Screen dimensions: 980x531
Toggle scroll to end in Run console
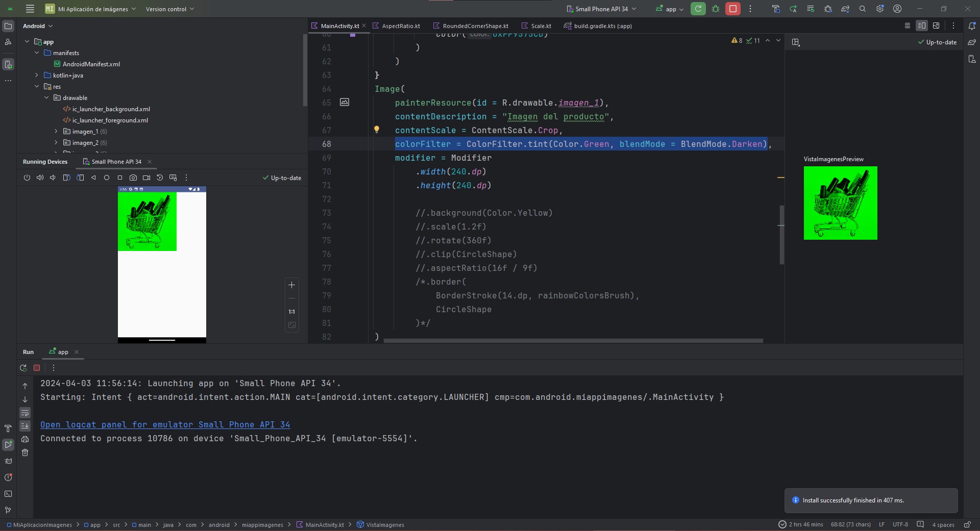(x=25, y=426)
